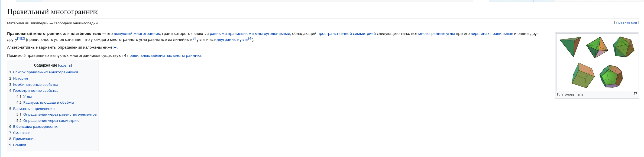This screenshot has height=157, width=644.
Task: Open 'выпуклый многогранник' link
Action: 137,34
